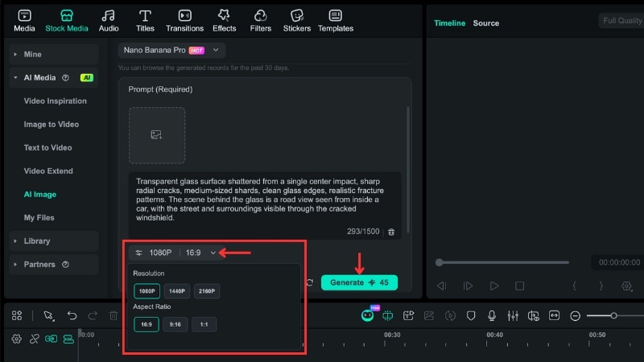Record voiceover with microphone icon
Viewport: 644px width, 362px height.
tap(492, 315)
